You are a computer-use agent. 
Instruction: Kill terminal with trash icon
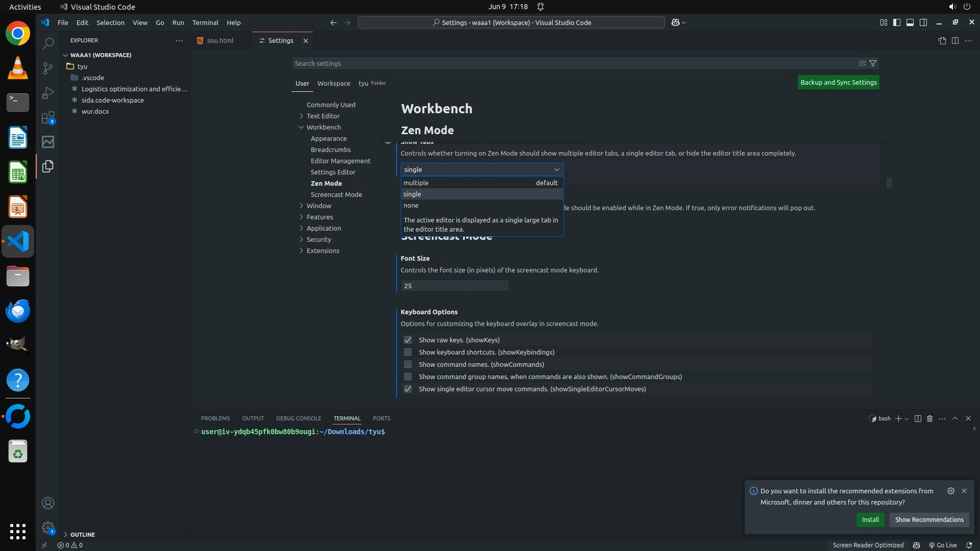[929, 418]
